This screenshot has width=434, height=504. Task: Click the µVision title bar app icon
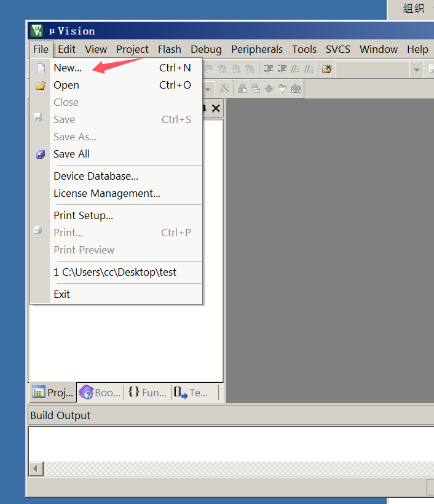[x=37, y=31]
